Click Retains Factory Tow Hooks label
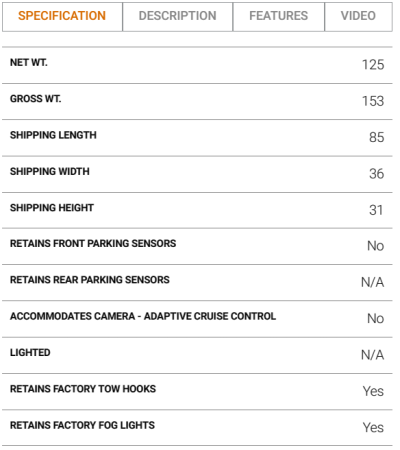The width and height of the screenshot is (400, 450). pyautogui.click(x=83, y=389)
